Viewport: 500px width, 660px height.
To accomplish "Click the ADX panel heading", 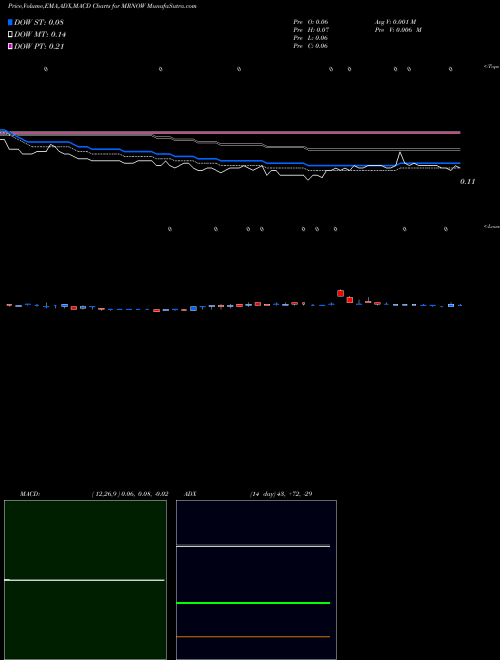I will (190, 494).
